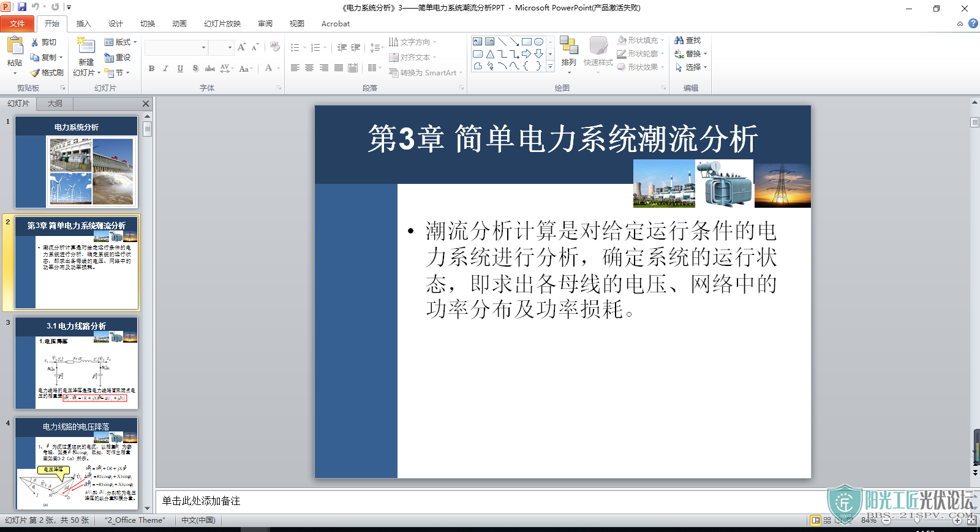Click the Cut (剪切) scissors icon

35,42
